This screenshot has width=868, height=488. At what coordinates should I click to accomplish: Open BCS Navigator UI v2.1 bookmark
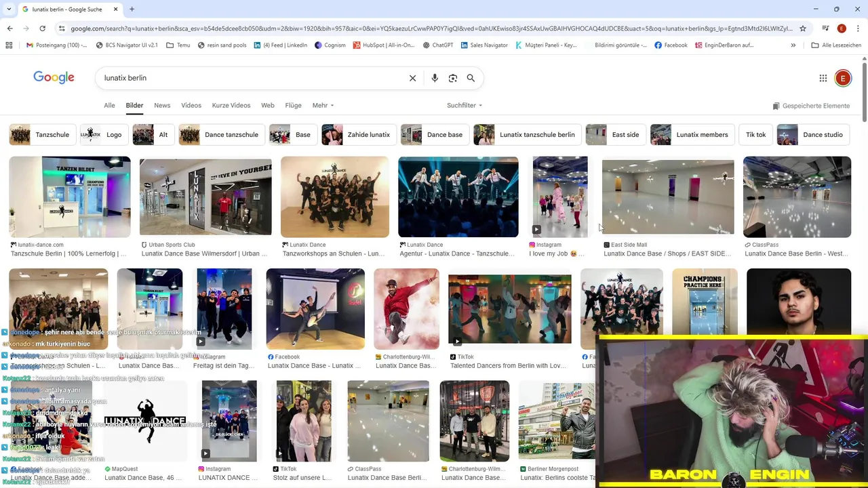pyautogui.click(x=127, y=45)
